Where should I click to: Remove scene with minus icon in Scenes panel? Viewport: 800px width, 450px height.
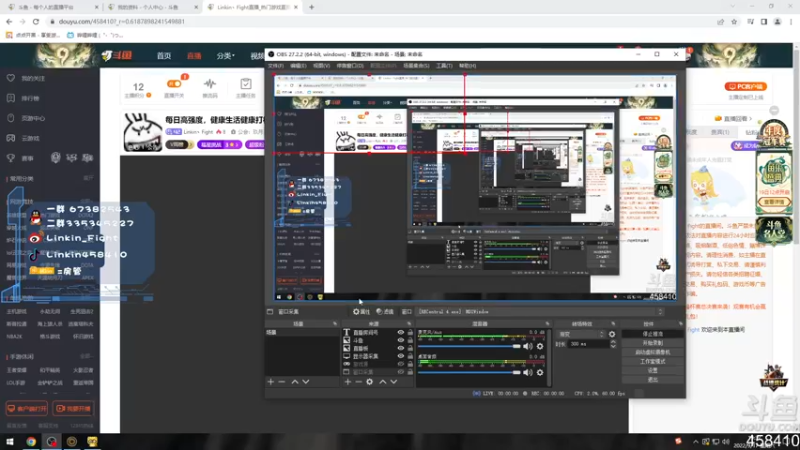click(x=282, y=382)
